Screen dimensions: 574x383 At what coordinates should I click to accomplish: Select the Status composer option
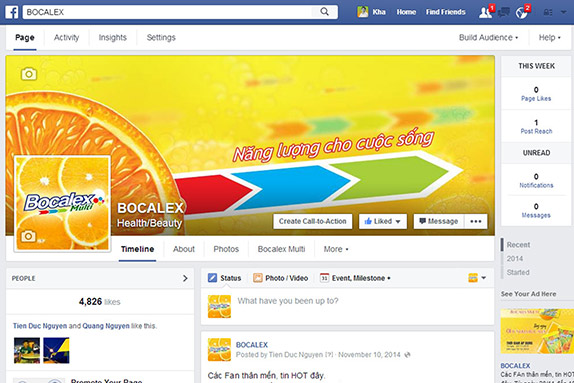coord(224,278)
